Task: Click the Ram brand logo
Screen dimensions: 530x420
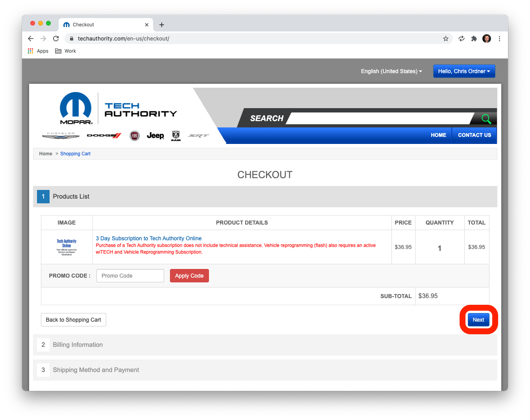Action: pyautogui.click(x=176, y=136)
